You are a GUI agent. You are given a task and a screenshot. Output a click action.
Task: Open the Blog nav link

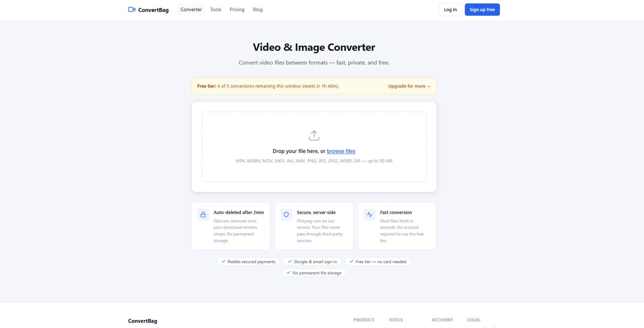[x=258, y=10]
